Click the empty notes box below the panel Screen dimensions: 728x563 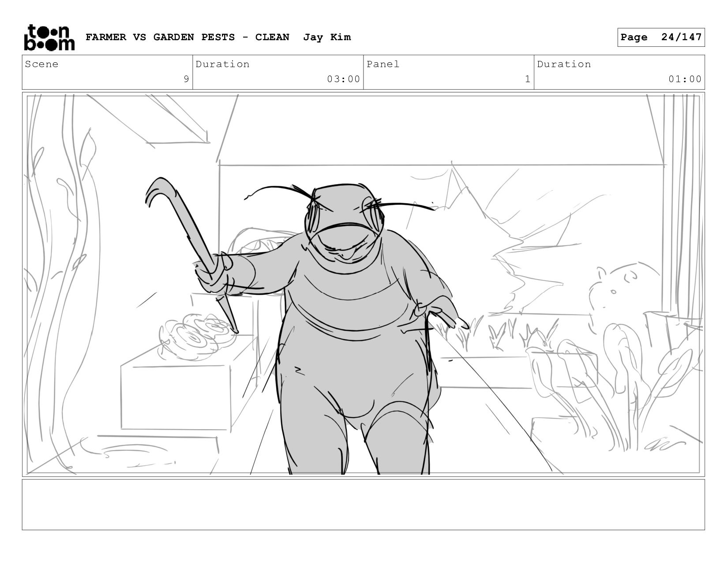pos(364,505)
